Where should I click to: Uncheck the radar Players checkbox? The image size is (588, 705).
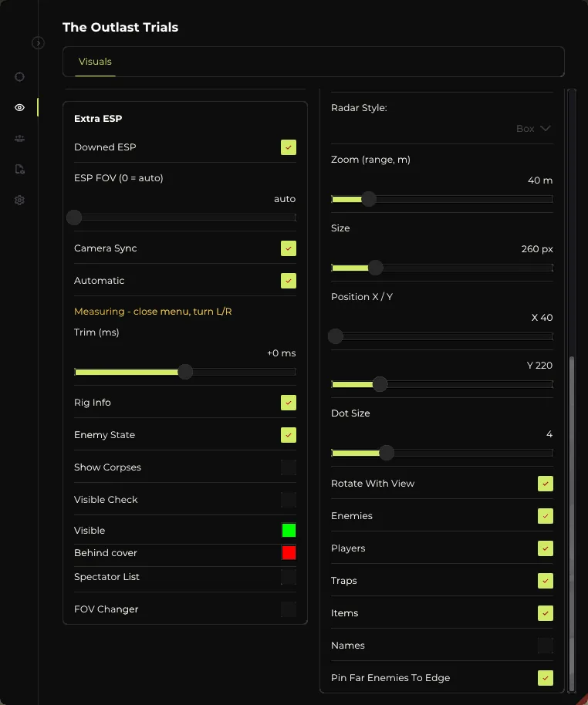(x=546, y=548)
